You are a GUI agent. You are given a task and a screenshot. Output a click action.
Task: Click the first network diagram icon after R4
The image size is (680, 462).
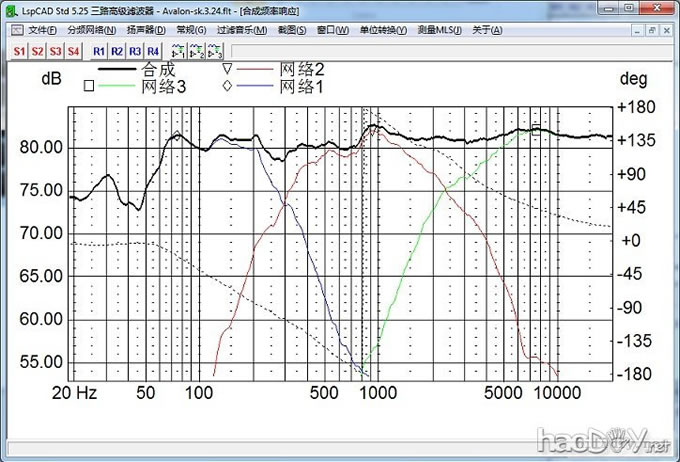click(178, 49)
